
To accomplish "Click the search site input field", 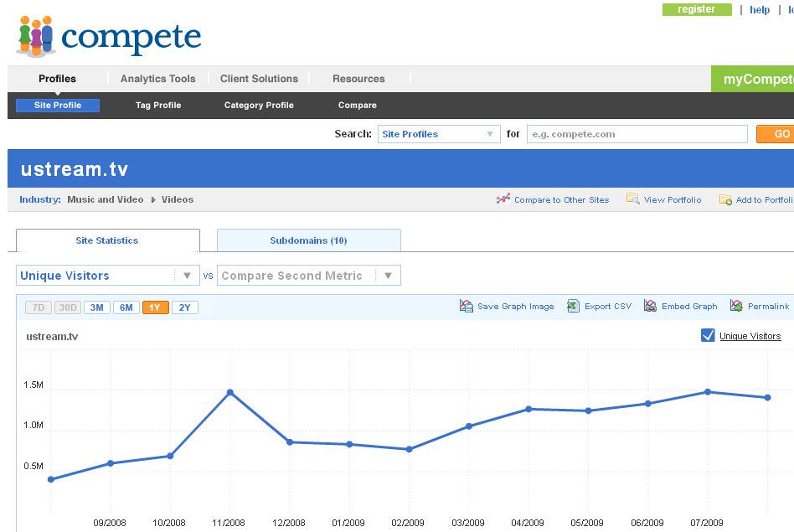I will click(x=637, y=134).
